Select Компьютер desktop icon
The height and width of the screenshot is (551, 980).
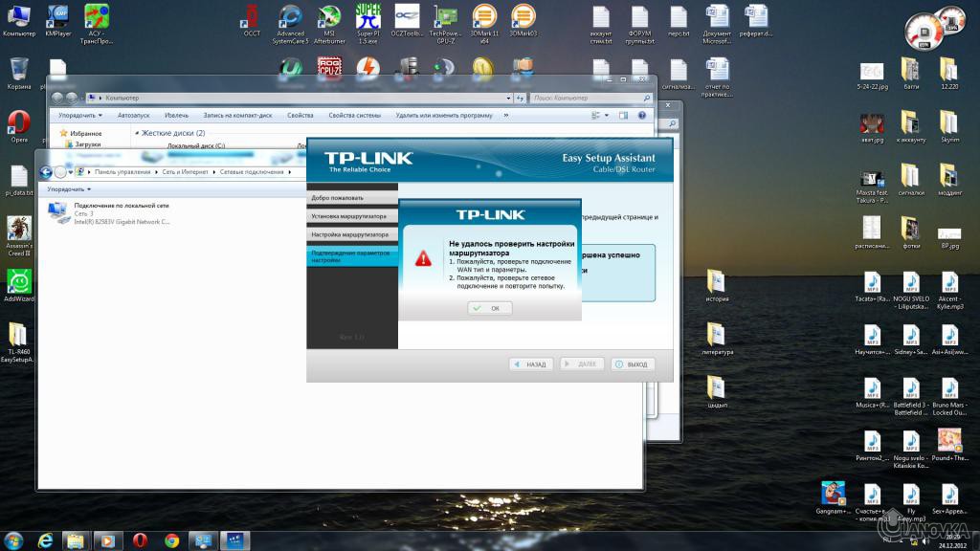[x=19, y=21]
